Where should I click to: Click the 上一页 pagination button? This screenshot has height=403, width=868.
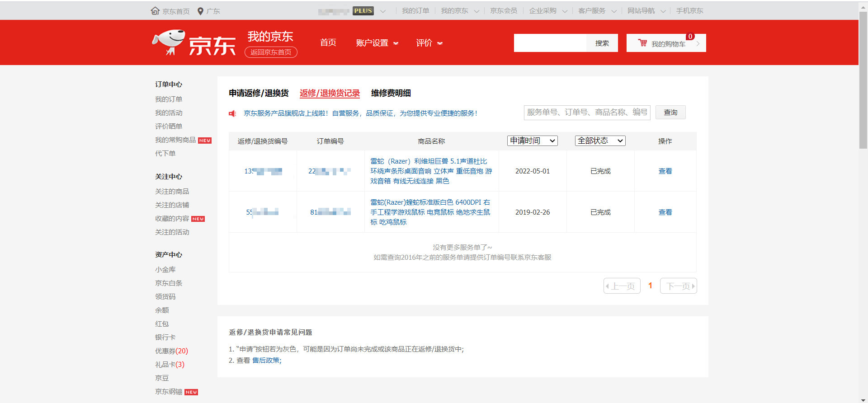(622, 286)
